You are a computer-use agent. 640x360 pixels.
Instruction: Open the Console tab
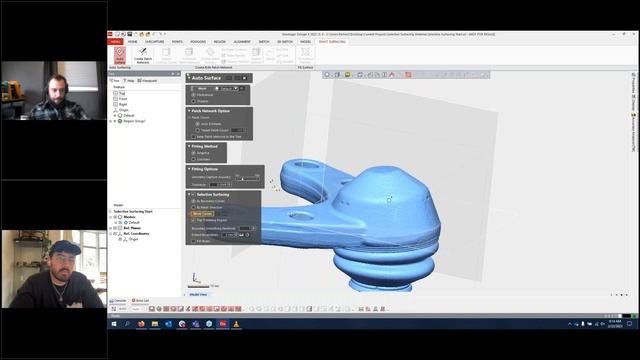[x=118, y=301]
